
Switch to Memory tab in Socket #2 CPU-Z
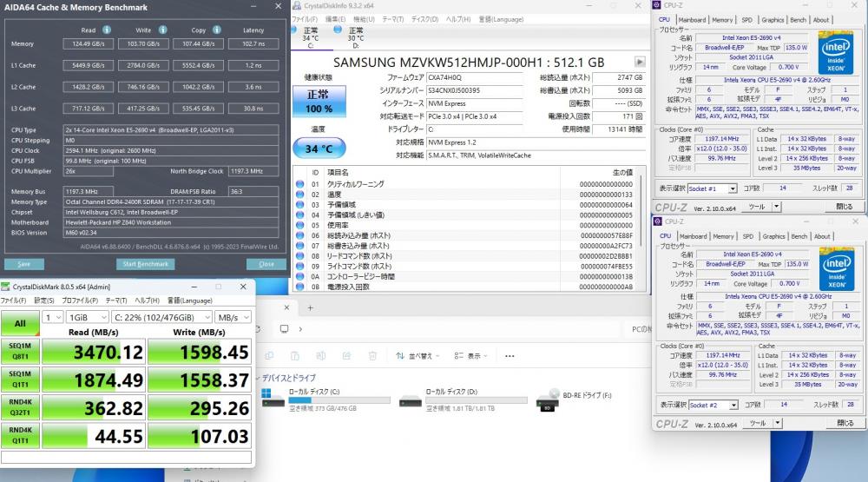tap(723, 236)
